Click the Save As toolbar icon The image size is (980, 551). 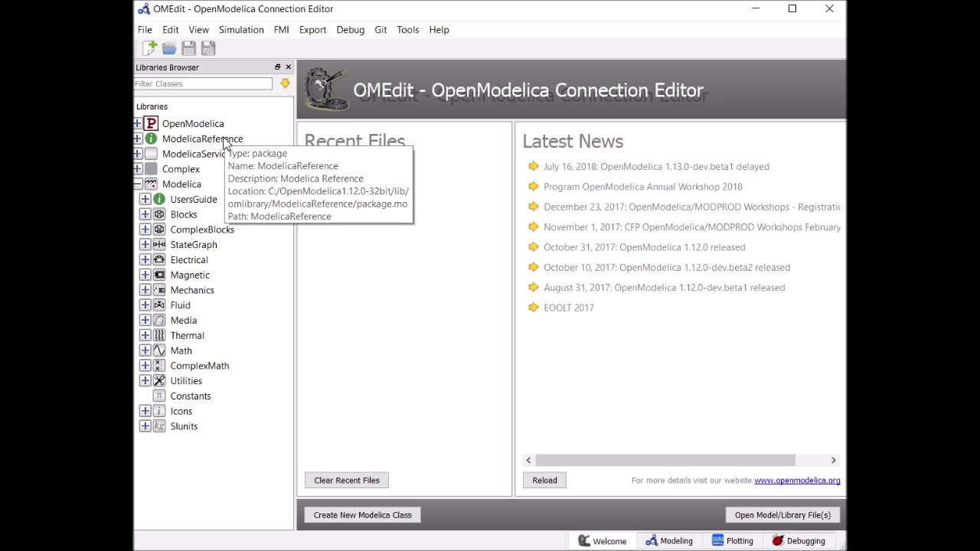click(208, 48)
